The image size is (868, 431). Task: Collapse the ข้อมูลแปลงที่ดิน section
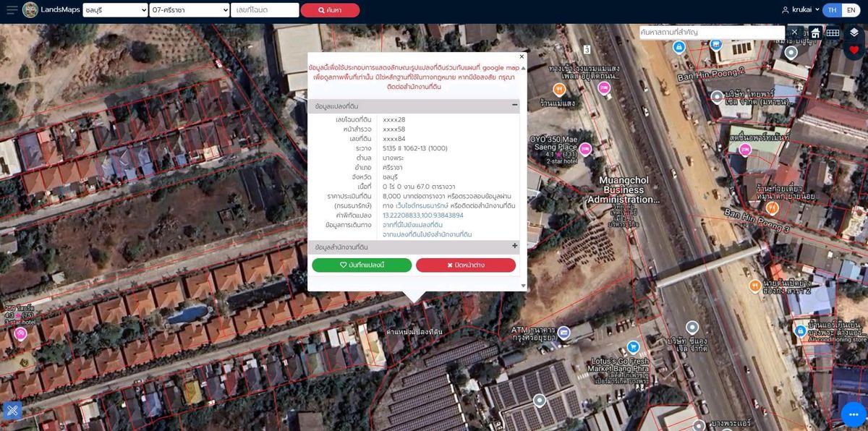(x=515, y=106)
